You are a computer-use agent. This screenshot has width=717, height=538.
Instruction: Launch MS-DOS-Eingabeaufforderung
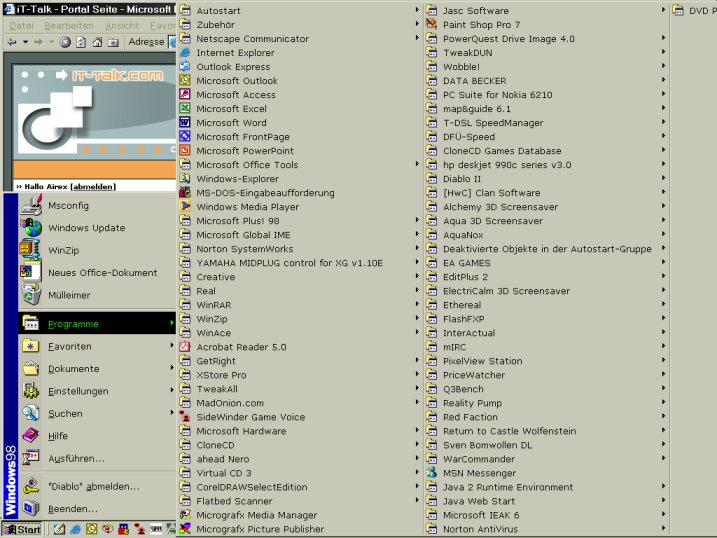click(300, 193)
